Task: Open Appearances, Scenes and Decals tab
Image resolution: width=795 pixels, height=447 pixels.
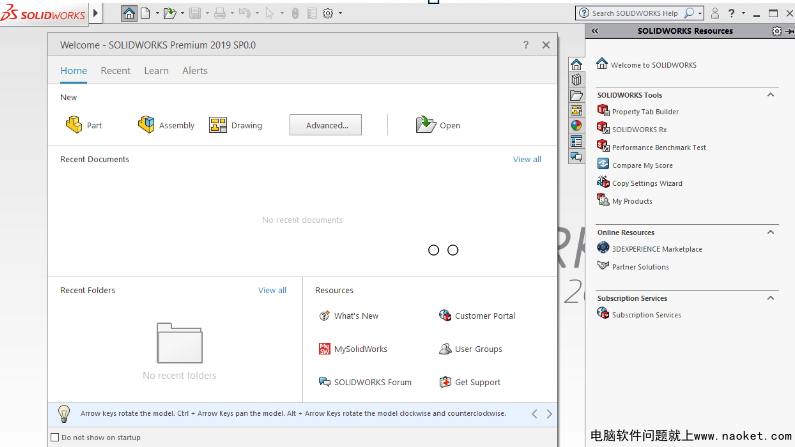Action: click(x=576, y=126)
